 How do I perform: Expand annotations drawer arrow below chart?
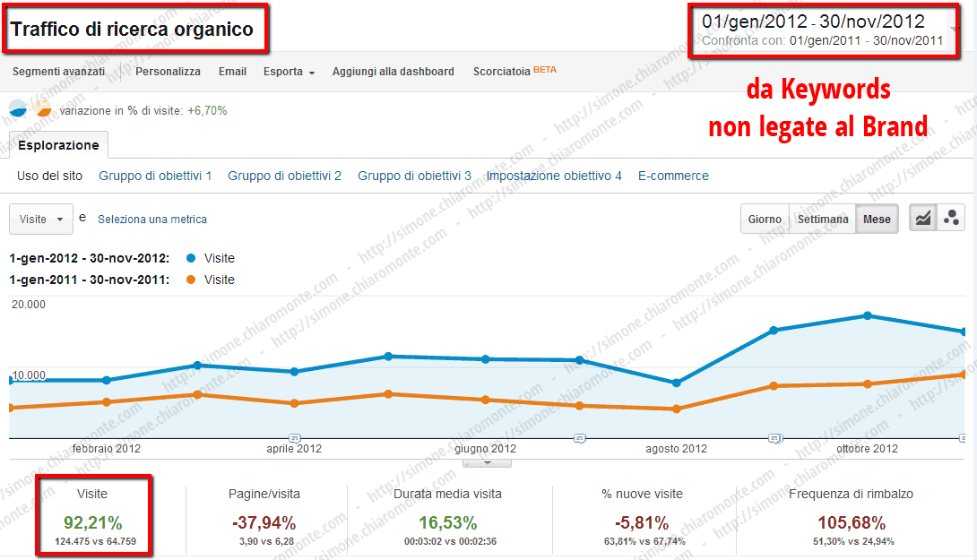click(488, 463)
